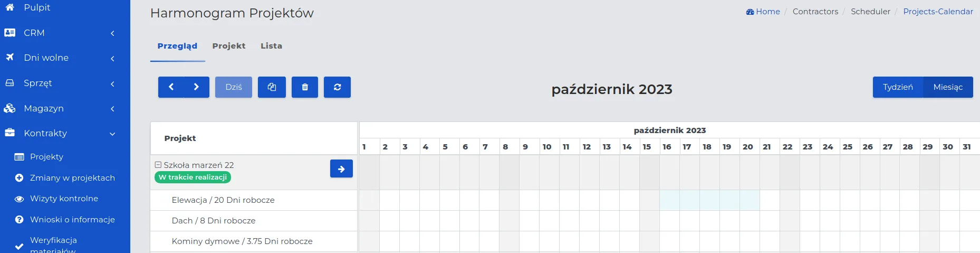980x253 pixels.
Task: Refresh the schedule with the sync icon
Action: coord(338,87)
